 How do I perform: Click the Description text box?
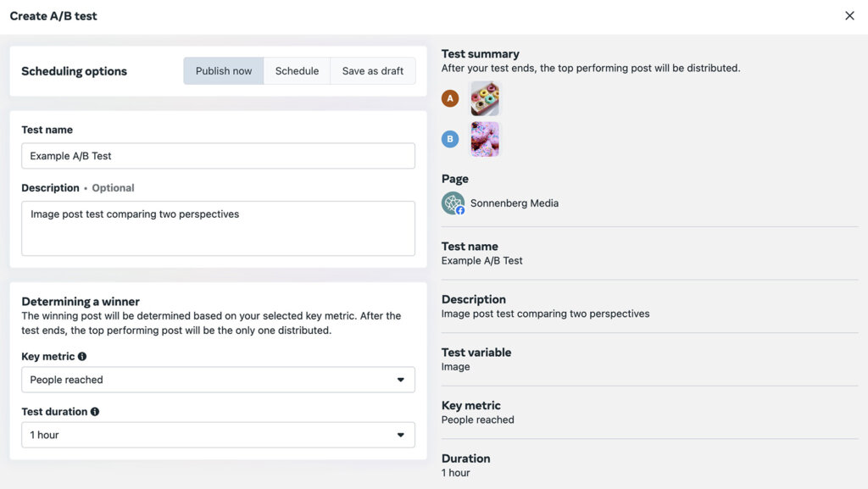click(218, 227)
